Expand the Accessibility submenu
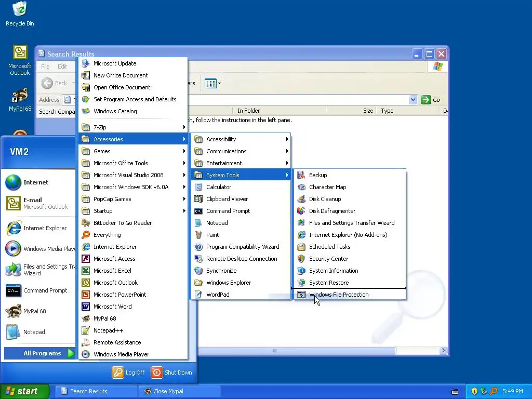The image size is (532, 399). pyautogui.click(x=241, y=139)
